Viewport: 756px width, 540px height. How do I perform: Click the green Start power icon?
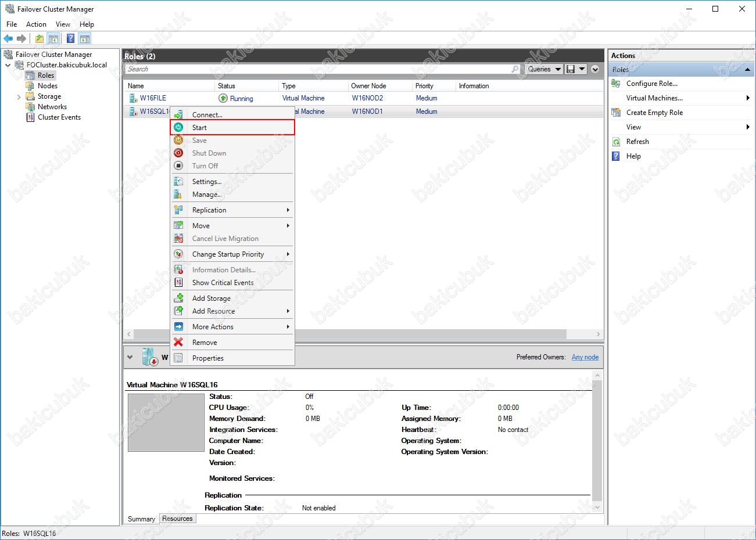[178, 127]
